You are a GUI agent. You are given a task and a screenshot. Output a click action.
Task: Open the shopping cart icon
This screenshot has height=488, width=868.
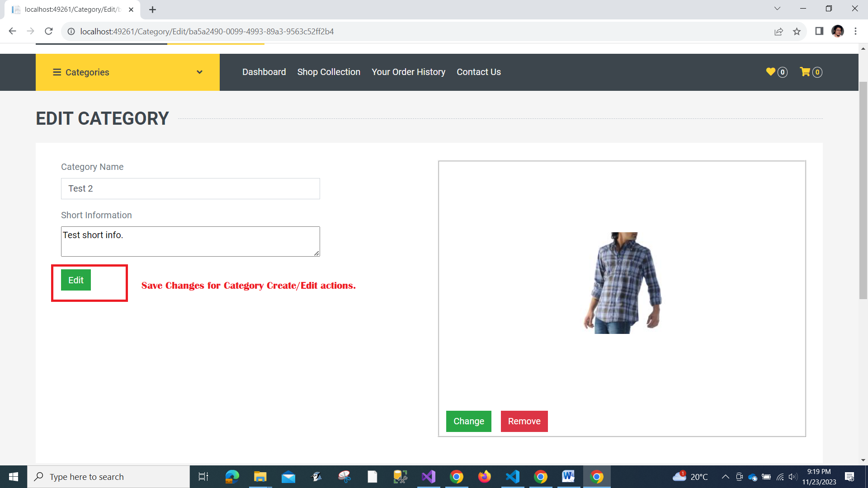[x=805, y=72]
